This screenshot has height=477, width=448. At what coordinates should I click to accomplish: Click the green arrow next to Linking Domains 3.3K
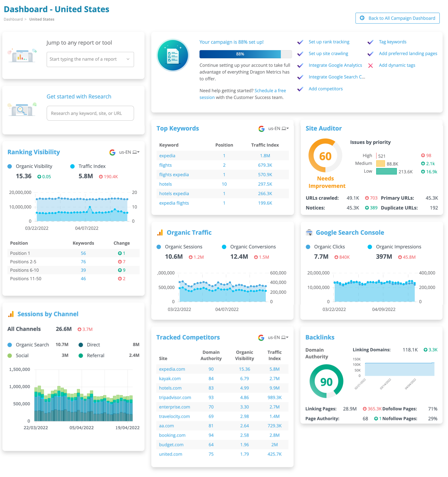(426, 350)
